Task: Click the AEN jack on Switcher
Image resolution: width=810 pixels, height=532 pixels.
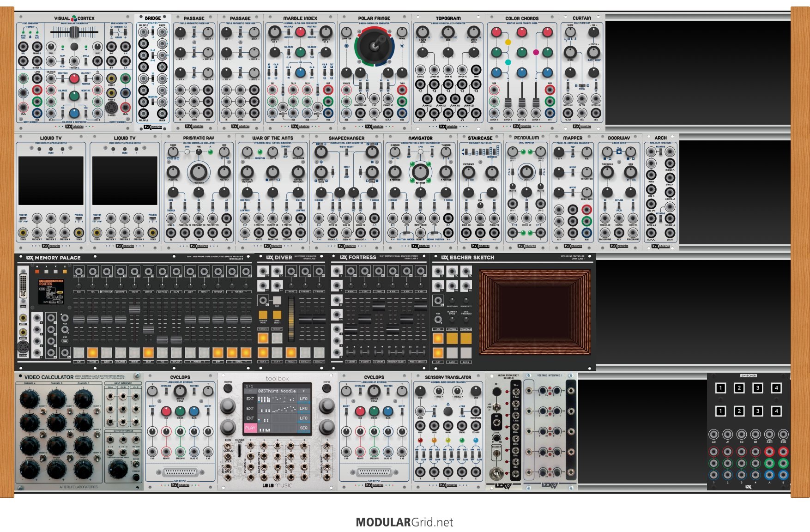Action: click(769, 435)
